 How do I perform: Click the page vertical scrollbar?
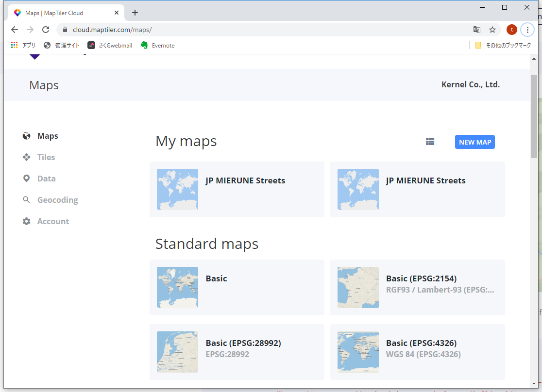[534, 116]
